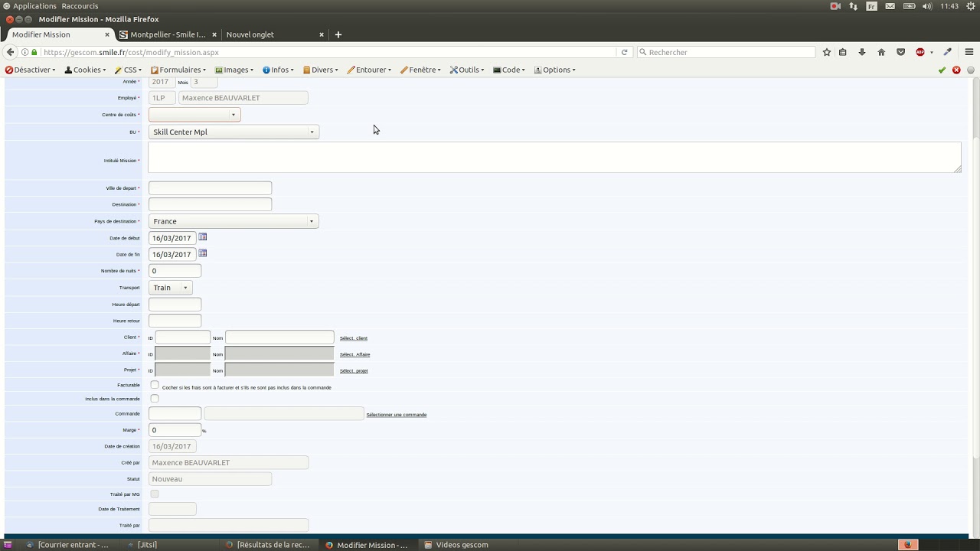Viewport: 980px width, 551px height.
Task: Reload the page with refresh icon
Action: coord(625,52)
